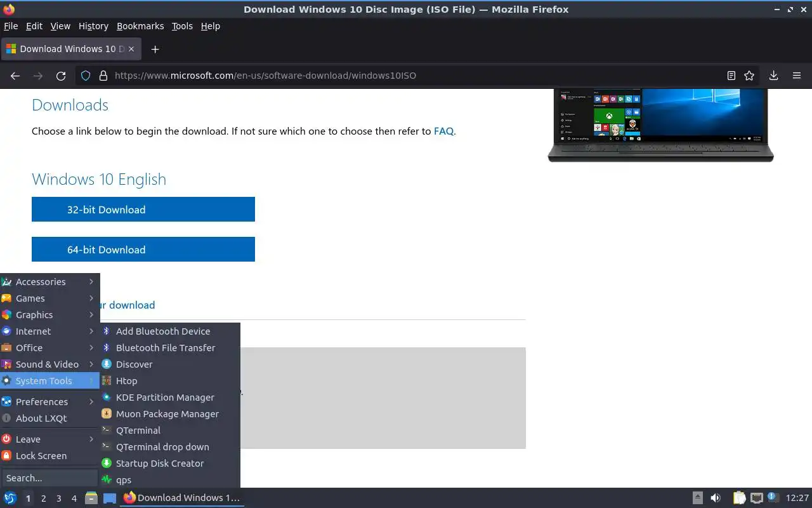Launch Discover software center
Image resolution: width=812 pixels, height=508 pixels.
(x=170, y=364)
